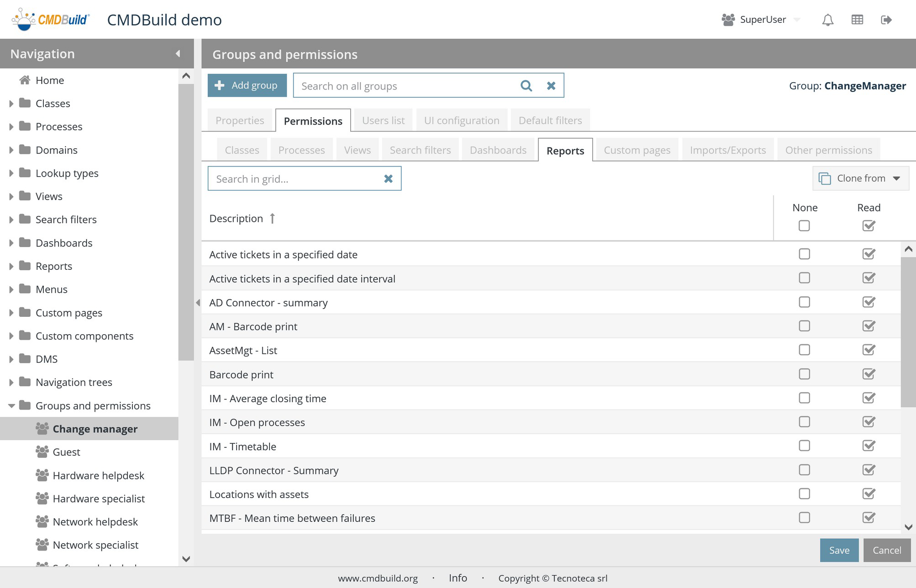
Task: Expand the Lookup types tree node
Action: (11, 173)
